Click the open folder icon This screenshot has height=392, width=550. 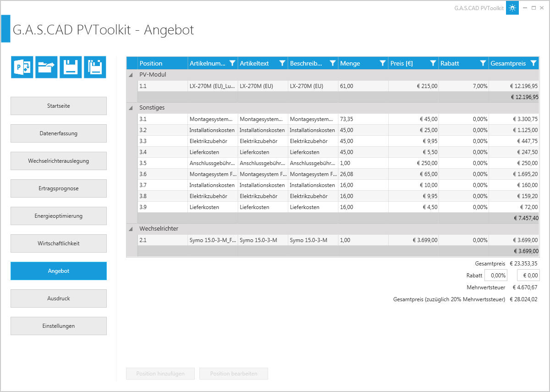(46, 67)
